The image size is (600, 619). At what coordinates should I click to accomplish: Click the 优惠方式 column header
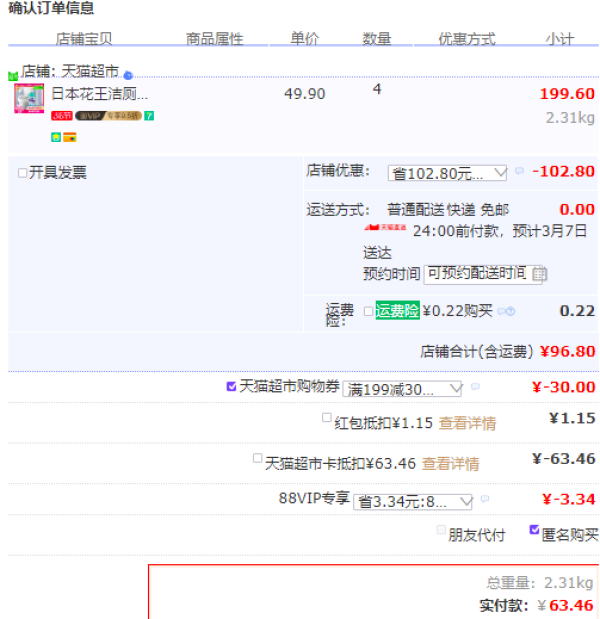(467, 39)
